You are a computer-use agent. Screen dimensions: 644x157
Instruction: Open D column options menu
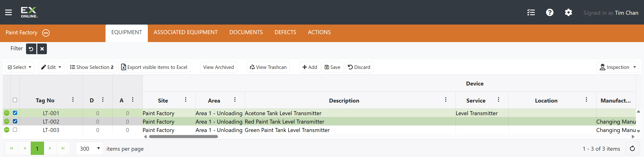point(103,100)
